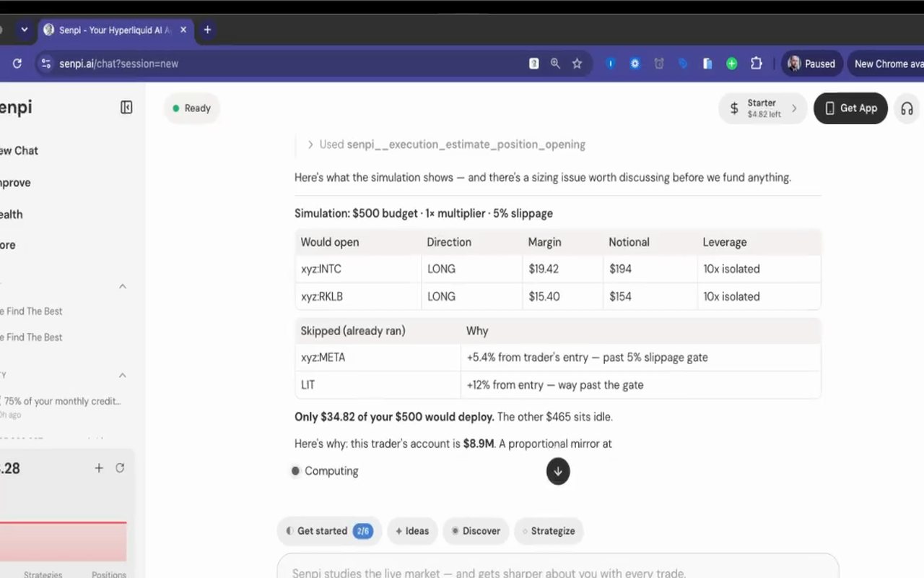924x578 pixels.
Task: Bookmark this page with the star icon
Action: tap(577, 64)
